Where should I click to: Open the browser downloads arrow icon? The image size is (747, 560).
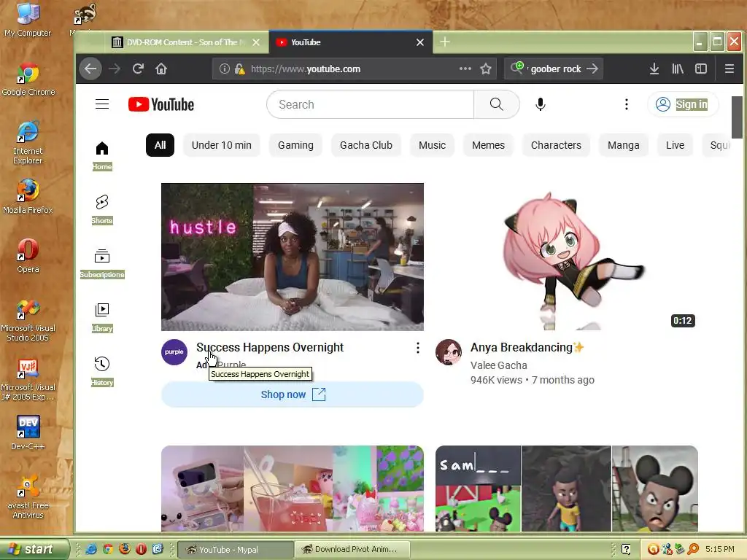tap(654, 69)
